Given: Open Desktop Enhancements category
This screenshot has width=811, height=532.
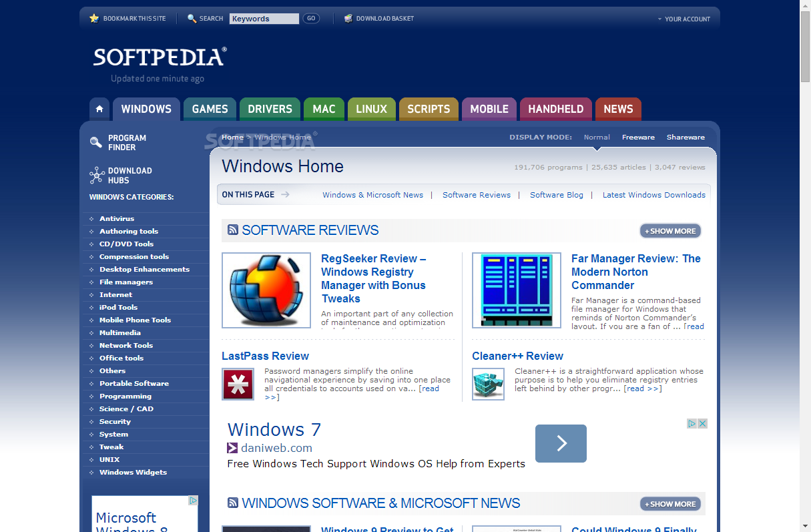Looking at the screenshot, I should [144, 269].
